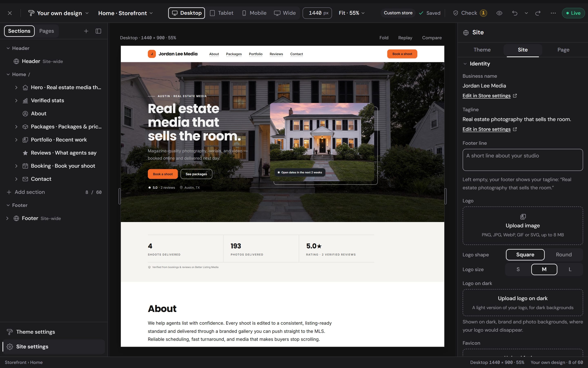Select the Desktop device view
This screenshot has height=368, width=588.
187,13
